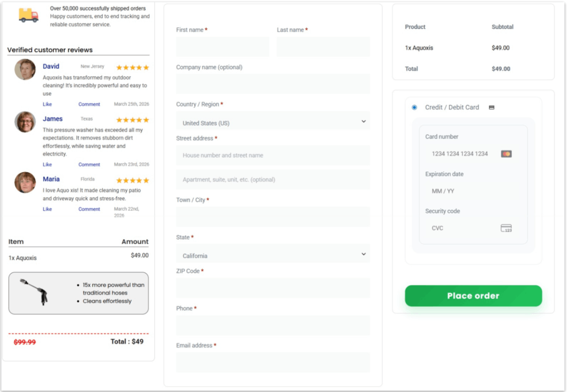The height and width of the screenshot is (392, 567).
Task: Click the delivery truck shipping icon
Action: (x=28, y=15)
